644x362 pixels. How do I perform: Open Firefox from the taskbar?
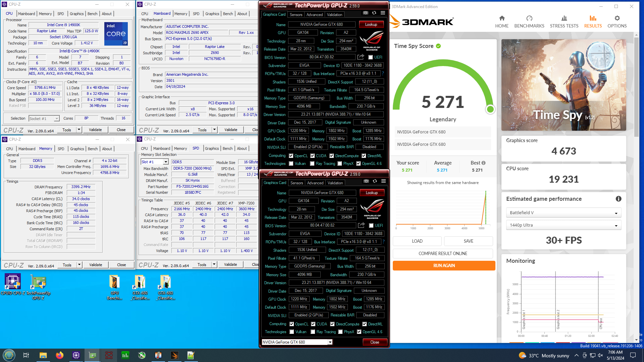(60, 355)
